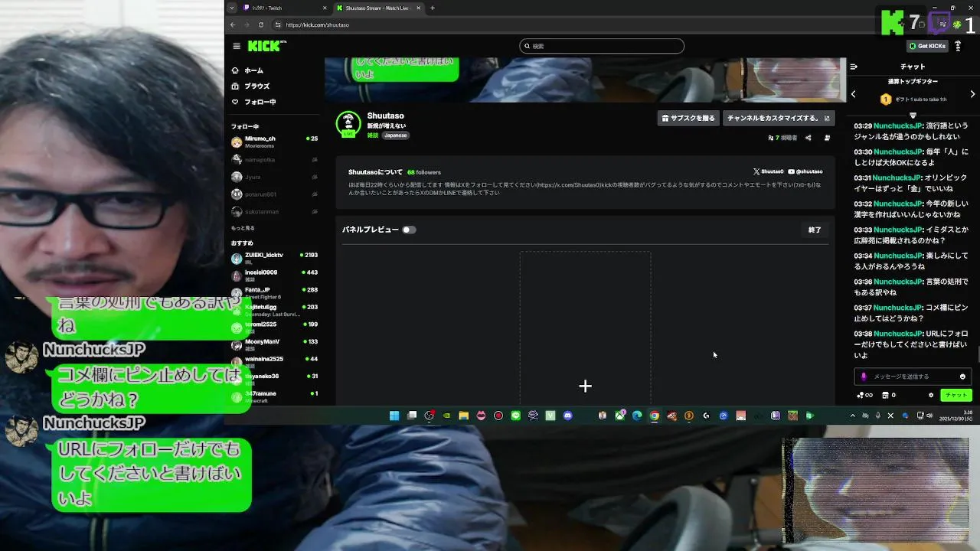The image size is (980, 551).
Task: Open sukotanman channel in the followed list
Action: 275,211
